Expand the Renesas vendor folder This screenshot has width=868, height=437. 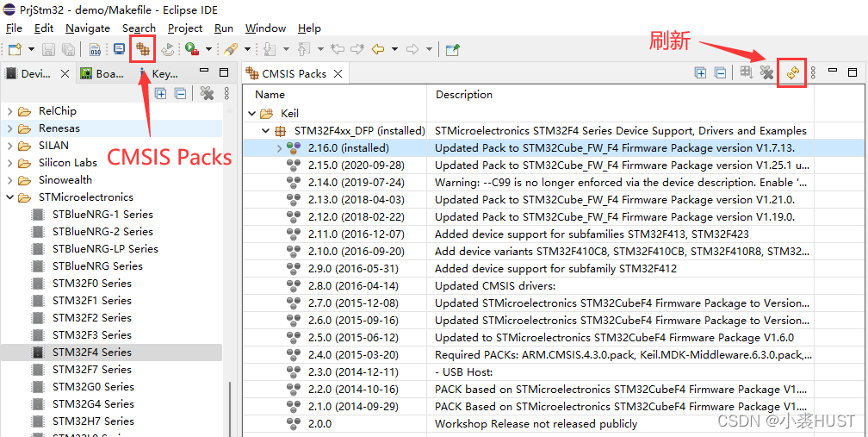9,128
